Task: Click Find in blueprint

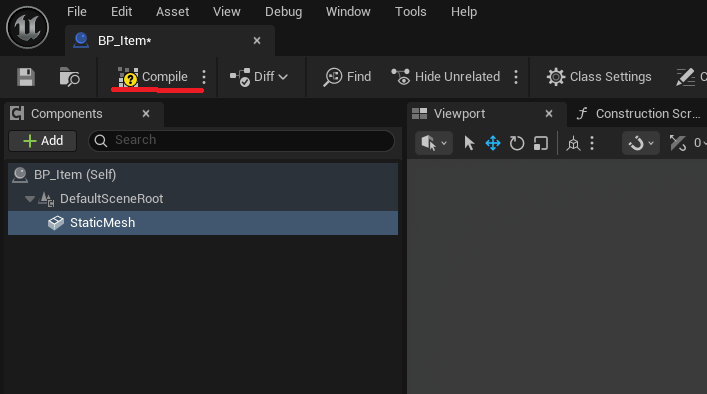Action: (x=347, y=77)
